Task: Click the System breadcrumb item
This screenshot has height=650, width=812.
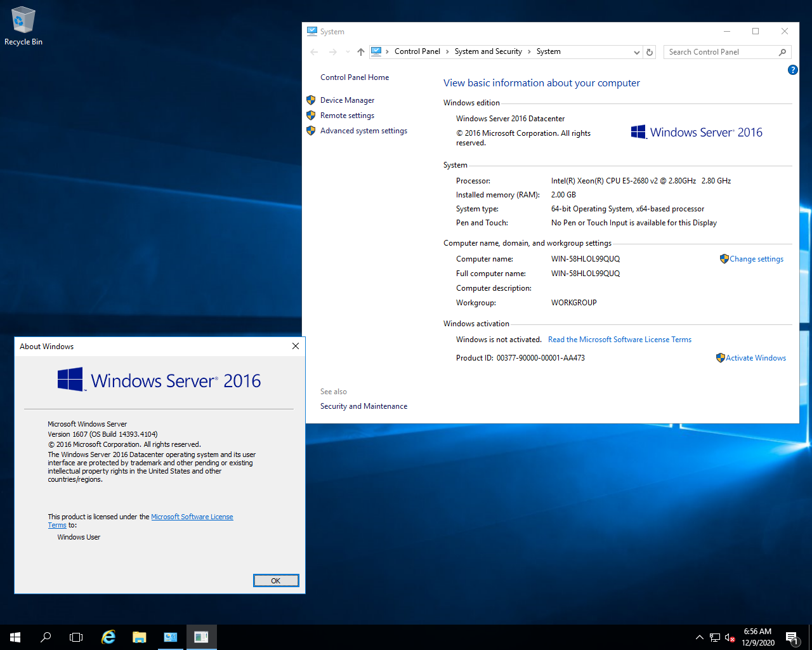Action: click(x=548, y=51)
